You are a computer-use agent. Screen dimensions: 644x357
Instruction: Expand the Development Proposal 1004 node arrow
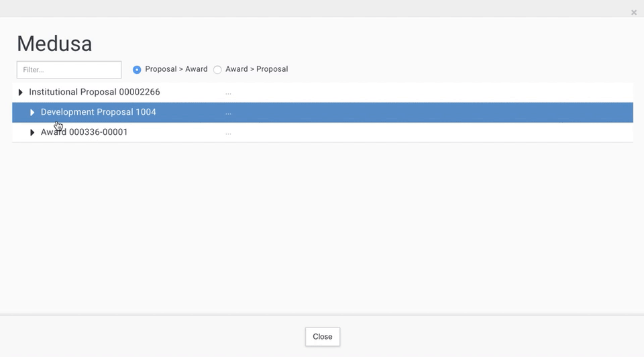pos(32,113)
